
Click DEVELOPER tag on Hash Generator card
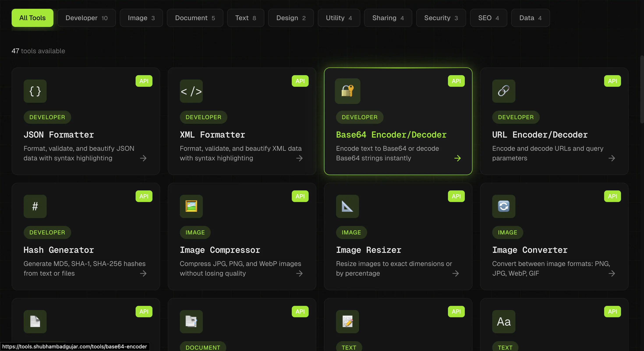tap(47, 232)
